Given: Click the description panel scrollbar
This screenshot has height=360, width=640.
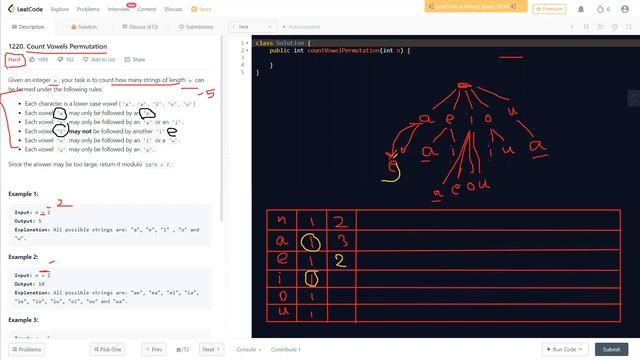Looking at the screenshot, I should point(222,129).
